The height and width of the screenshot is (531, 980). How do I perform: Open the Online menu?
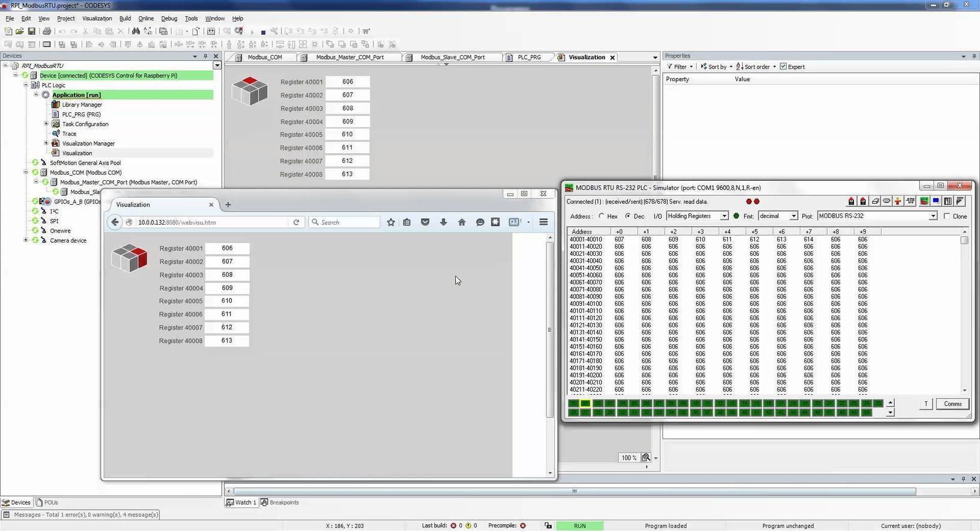tap(146, 19)
